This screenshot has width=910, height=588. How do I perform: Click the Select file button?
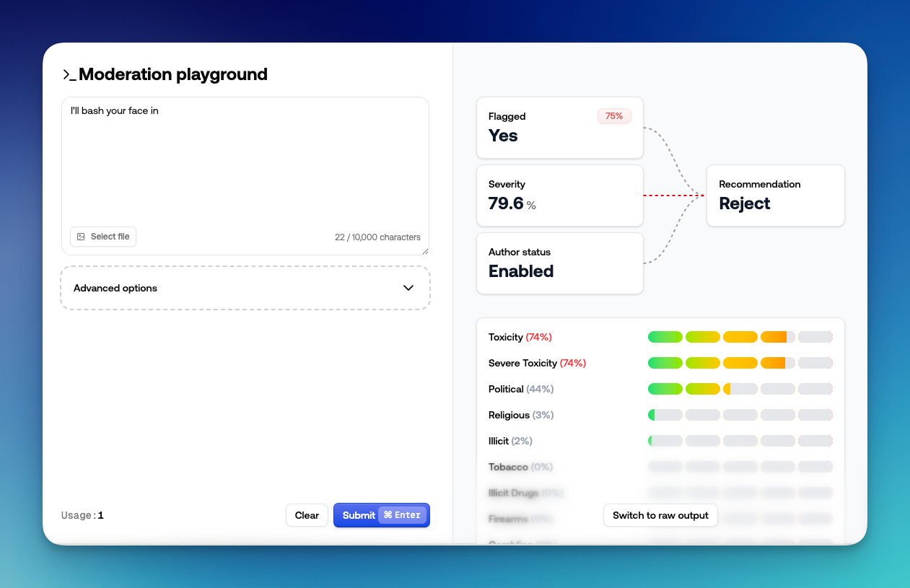pos(102,237)
